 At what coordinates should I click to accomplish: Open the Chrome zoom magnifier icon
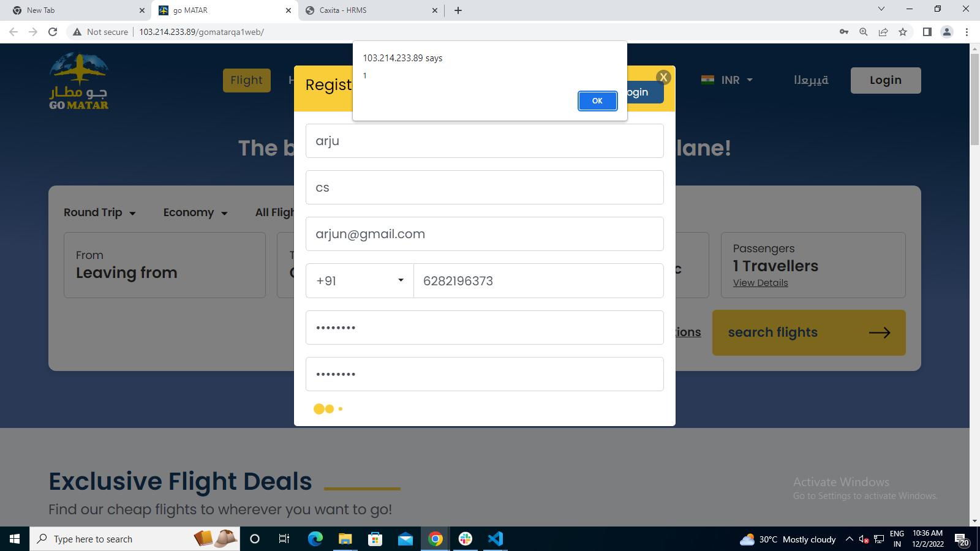click(x=863, y=32)
